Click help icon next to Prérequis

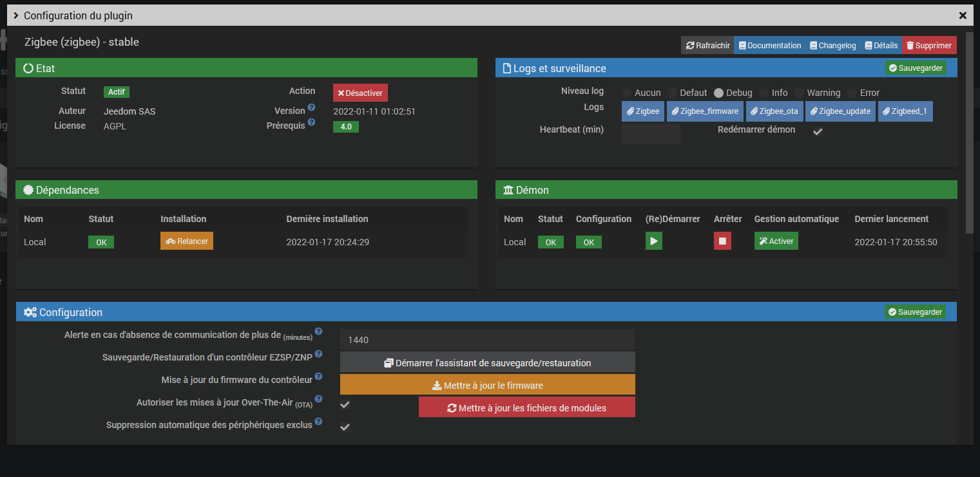(311, 122)
